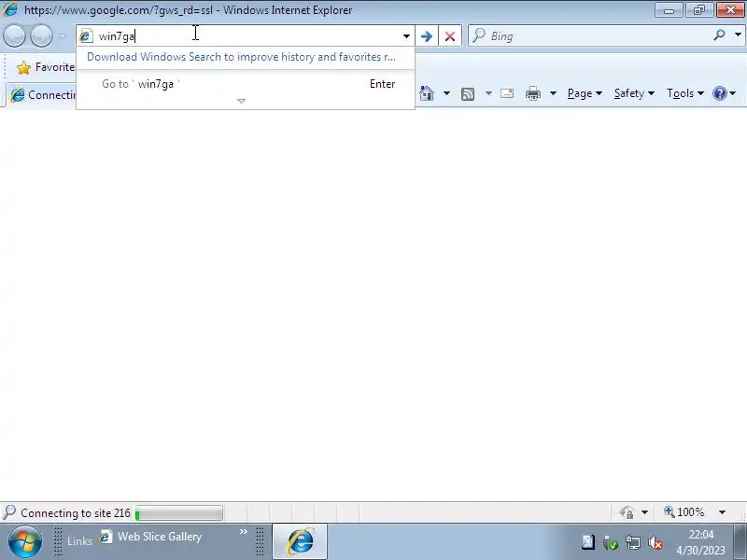
Task: Click the Forward navigation button
Action: coord(41,35)
